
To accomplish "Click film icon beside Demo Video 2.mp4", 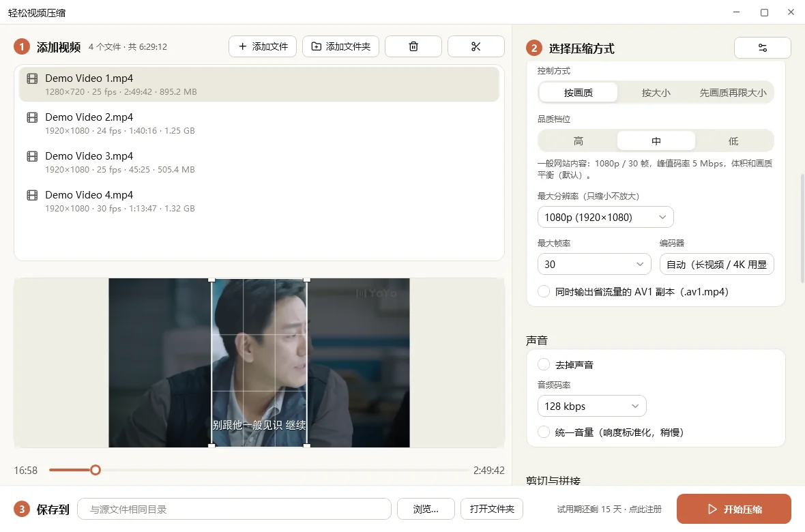I will tap(32, 117).
